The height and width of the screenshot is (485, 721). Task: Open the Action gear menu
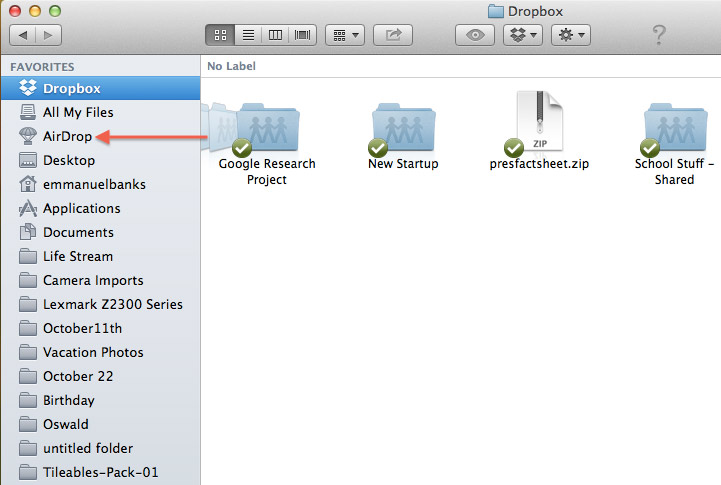click(x=569, y=35)
